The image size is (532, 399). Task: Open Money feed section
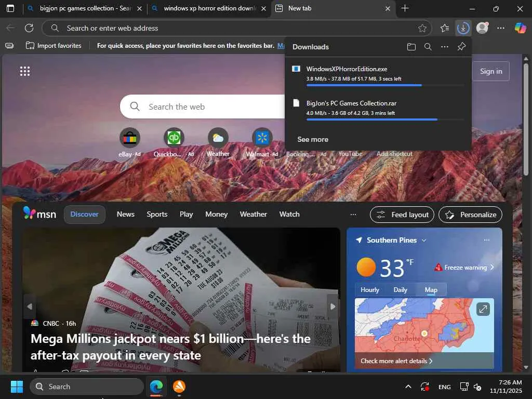tap(217, 215)
